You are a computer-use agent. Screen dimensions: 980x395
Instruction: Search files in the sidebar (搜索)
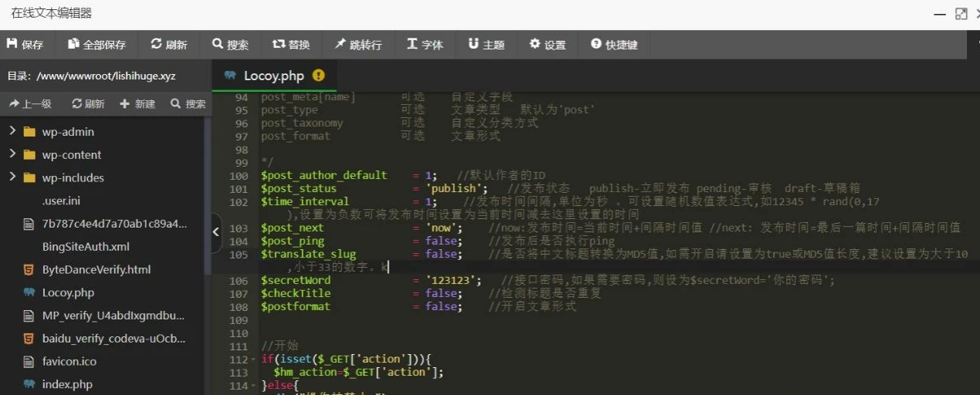click(x=188, y=104)
